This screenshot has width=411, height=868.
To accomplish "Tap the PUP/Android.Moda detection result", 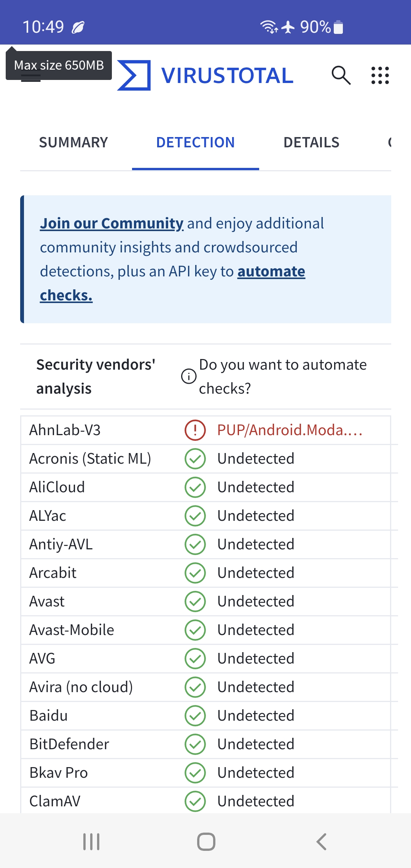I will (x=289, y=430).
